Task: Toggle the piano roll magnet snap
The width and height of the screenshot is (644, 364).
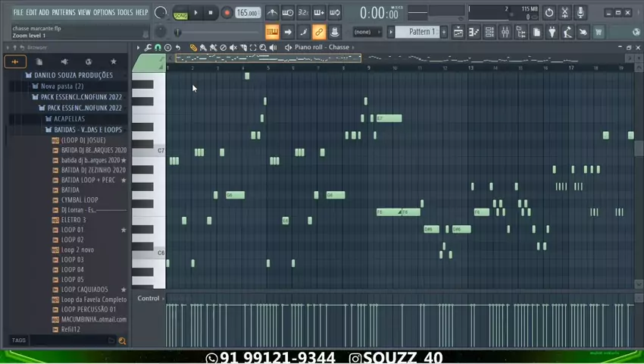Action: pos(158,48)
